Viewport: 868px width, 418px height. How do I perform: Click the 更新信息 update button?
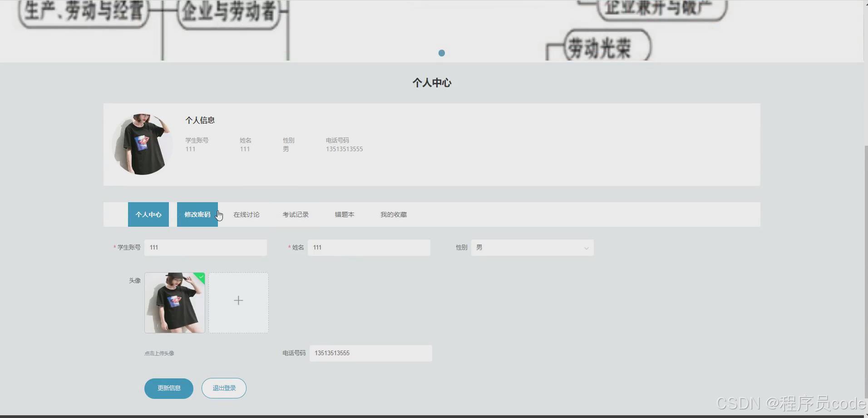click(168, 388)
